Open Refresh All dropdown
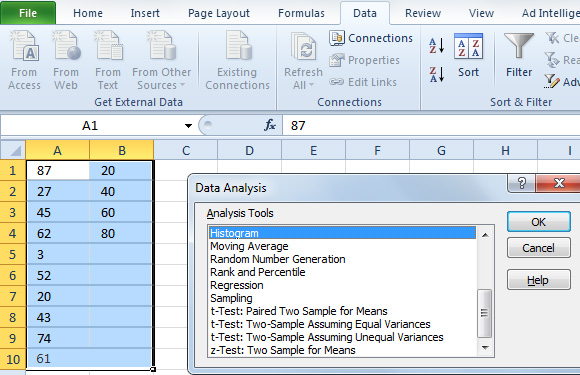This screenshot has height=375, width=580. (x=303, y=61)
